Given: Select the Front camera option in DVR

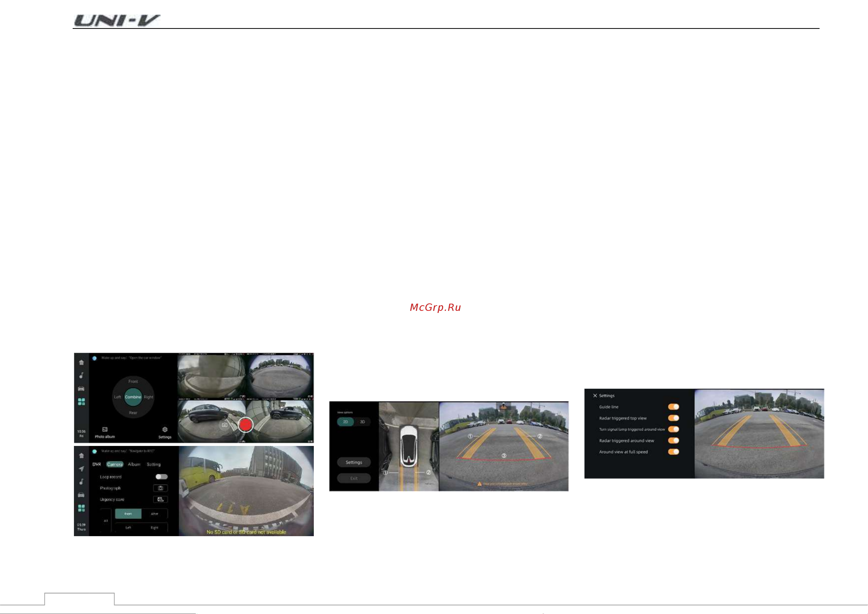Looking at the screenshot, I should tap(128, 514).
